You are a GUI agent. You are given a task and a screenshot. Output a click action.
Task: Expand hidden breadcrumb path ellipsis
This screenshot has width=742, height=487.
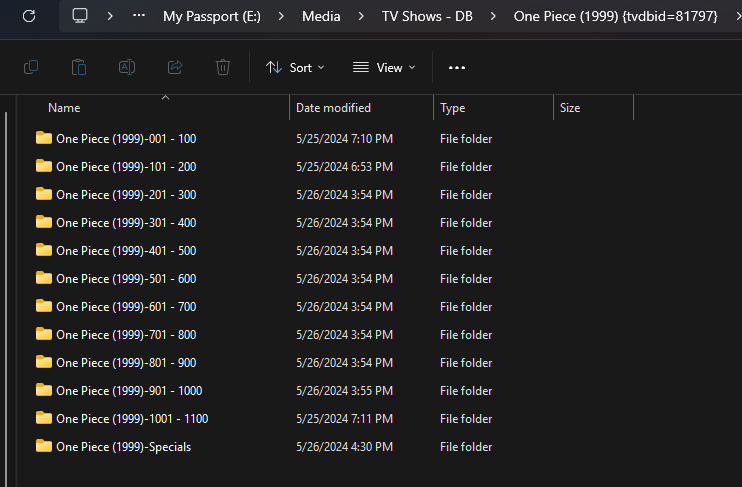(x=139, y=16)
